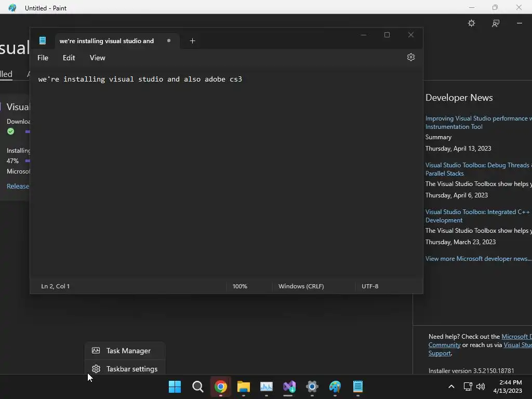
Task: Select Task Manager from taskbar context menu
Action: click(125, 351)
